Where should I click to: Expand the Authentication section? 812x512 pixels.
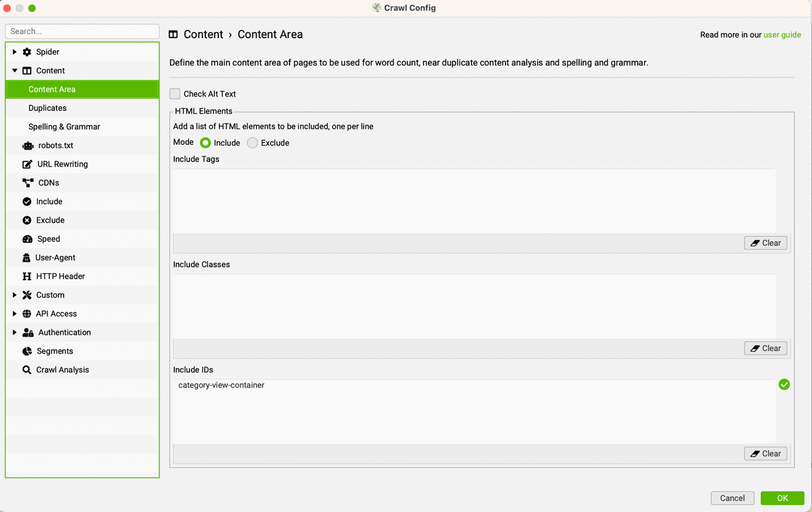(x=15, y=333)
